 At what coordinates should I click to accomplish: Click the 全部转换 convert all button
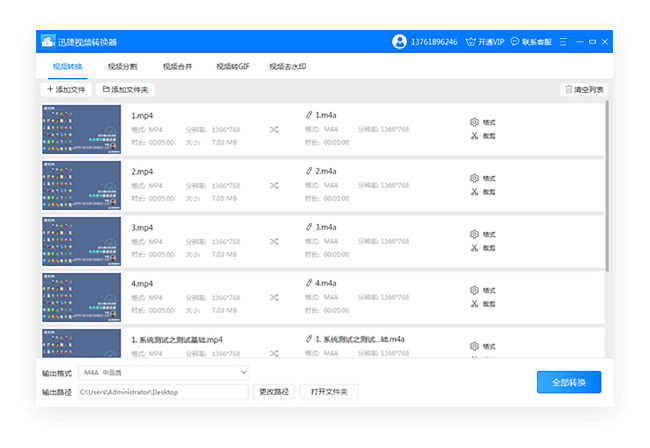coord(569,382)
